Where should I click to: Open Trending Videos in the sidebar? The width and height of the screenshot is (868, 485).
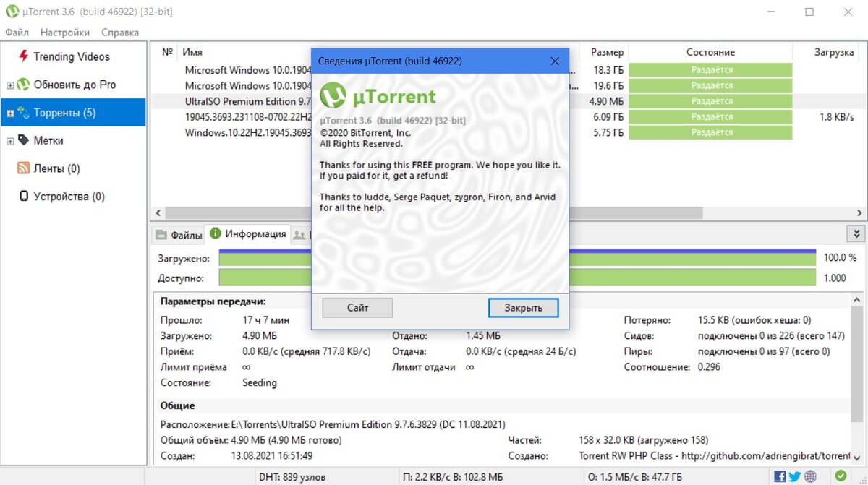tap(72, 56)
